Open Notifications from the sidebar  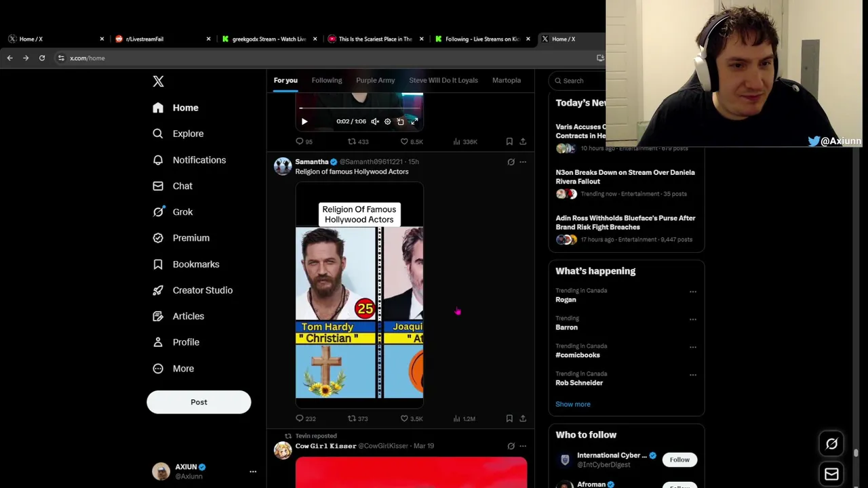(189, 160)
